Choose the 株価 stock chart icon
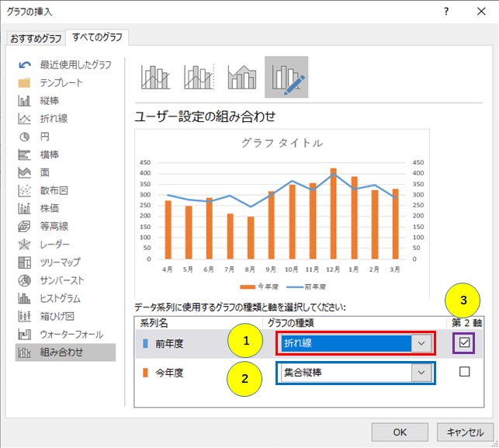Screen dimensions: 499x448 tap(25, 208)
